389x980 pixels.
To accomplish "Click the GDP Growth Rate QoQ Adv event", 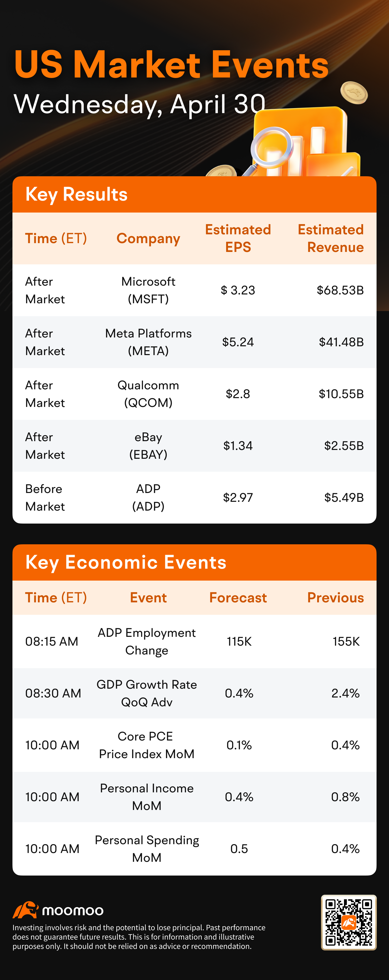I will 147,693.
